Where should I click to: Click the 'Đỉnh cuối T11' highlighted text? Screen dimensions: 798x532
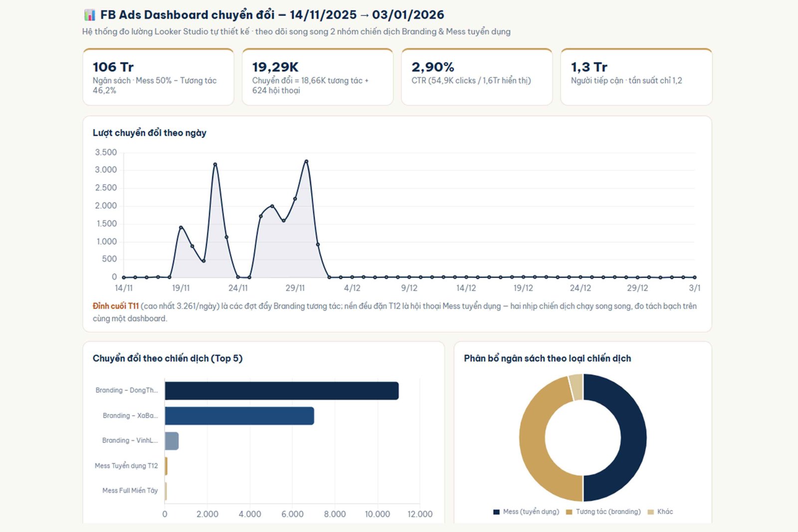[x=116, y=306]
